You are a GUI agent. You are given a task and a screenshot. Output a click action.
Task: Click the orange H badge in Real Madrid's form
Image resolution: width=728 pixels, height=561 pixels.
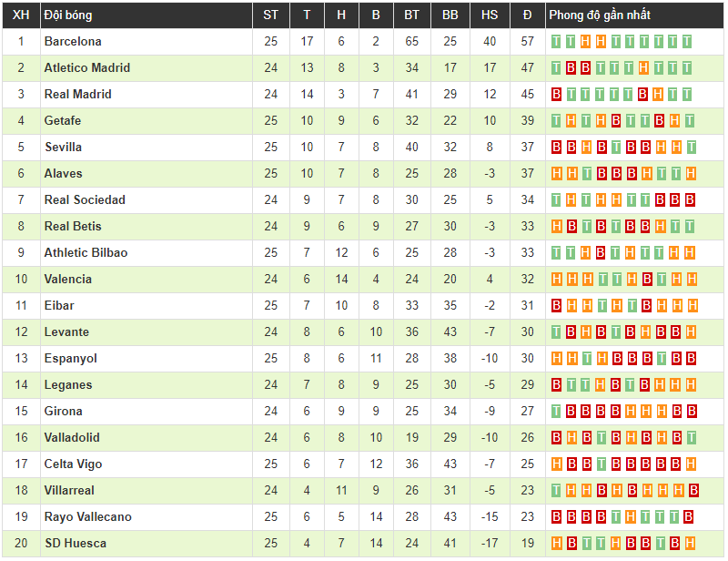point(658,94)
